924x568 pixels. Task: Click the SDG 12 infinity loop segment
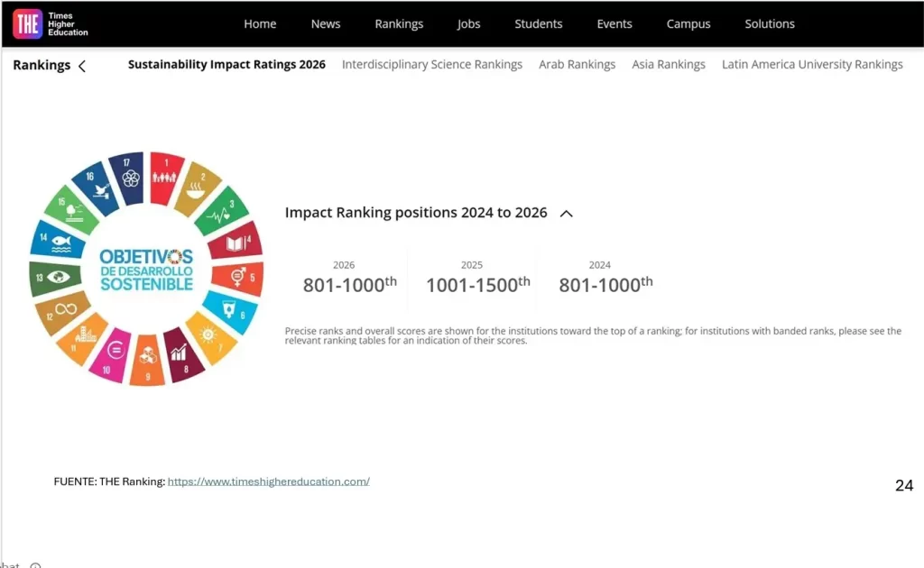pos(61,313)
